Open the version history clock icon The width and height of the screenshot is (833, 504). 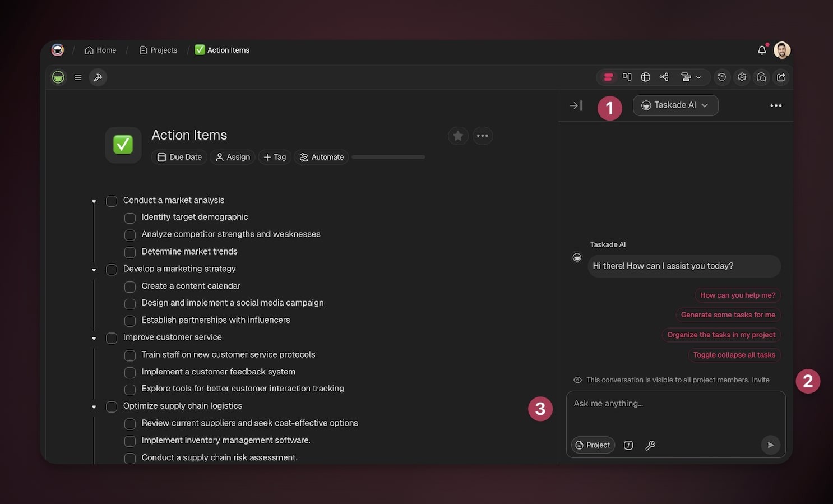tap(721, 77)
